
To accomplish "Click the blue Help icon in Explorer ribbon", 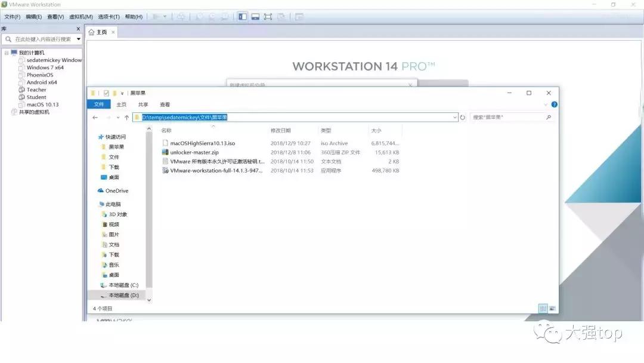I will point(554,104).
